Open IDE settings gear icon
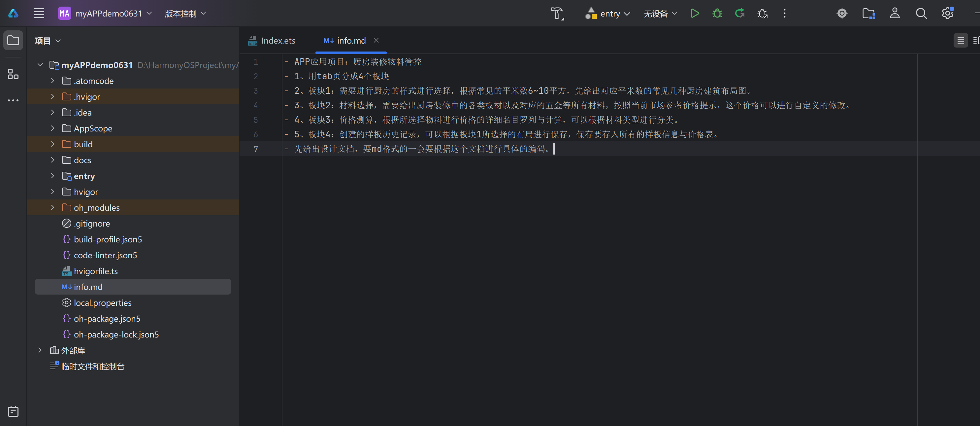Image resolution: width=980 pixels, height=426 pixels. coord(947,14)
